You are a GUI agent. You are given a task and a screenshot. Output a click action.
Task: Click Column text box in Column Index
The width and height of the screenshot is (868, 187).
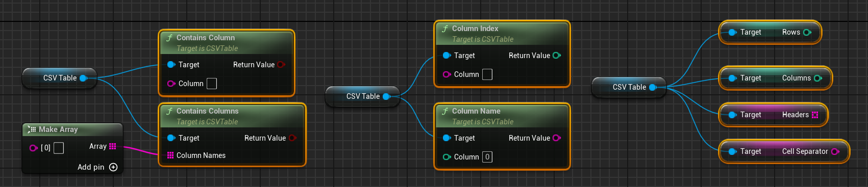(x=487, y=74)
